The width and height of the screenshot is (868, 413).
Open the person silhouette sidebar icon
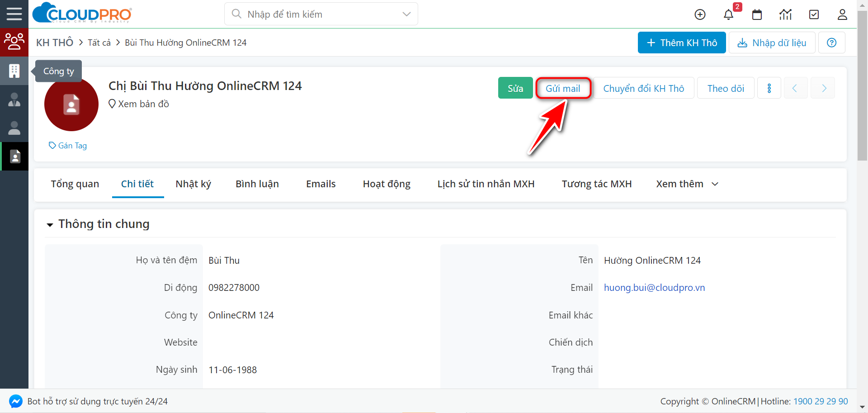14,128
